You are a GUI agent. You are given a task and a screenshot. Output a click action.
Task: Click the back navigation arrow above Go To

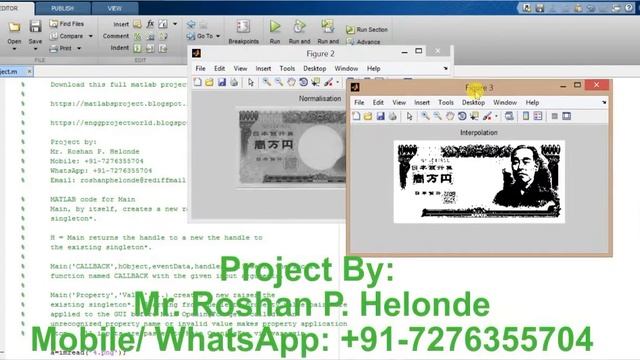(191, 24)
